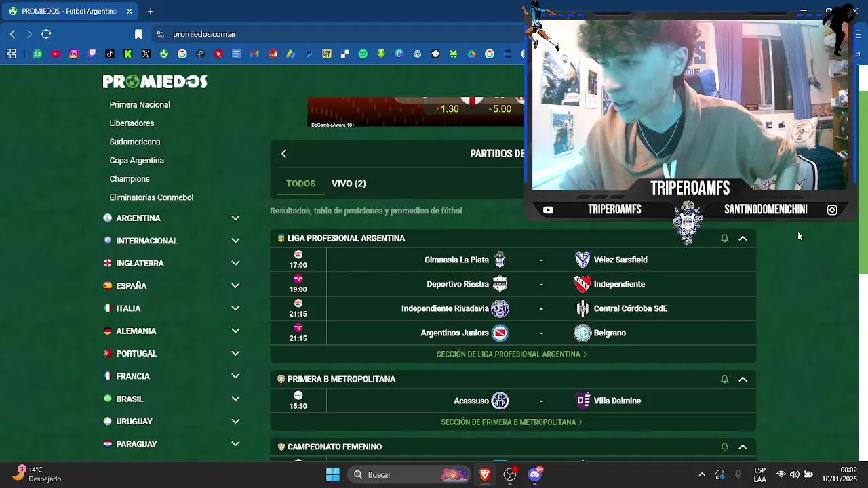The width and height of the screenshot is (868, 488).
Task: Select the PROMIEDOS browser tab
Action: [x=70, y=12]
